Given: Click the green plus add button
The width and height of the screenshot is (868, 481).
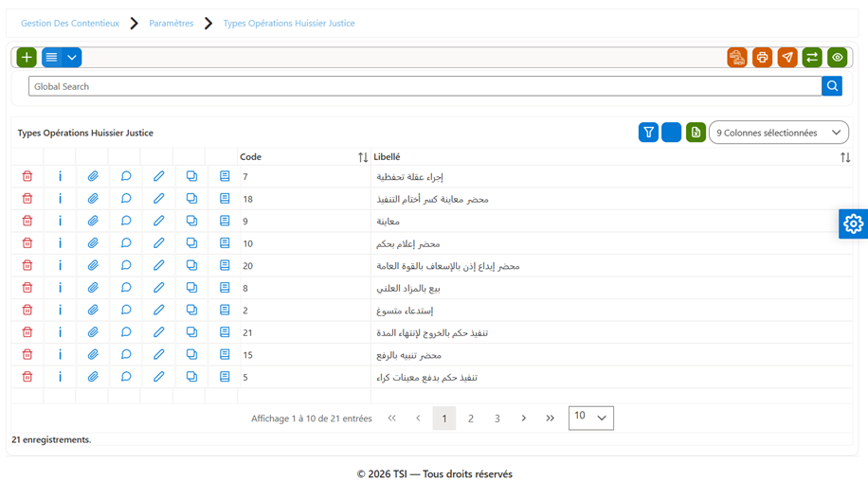Looking at the screenshot, I should [27, 58].
